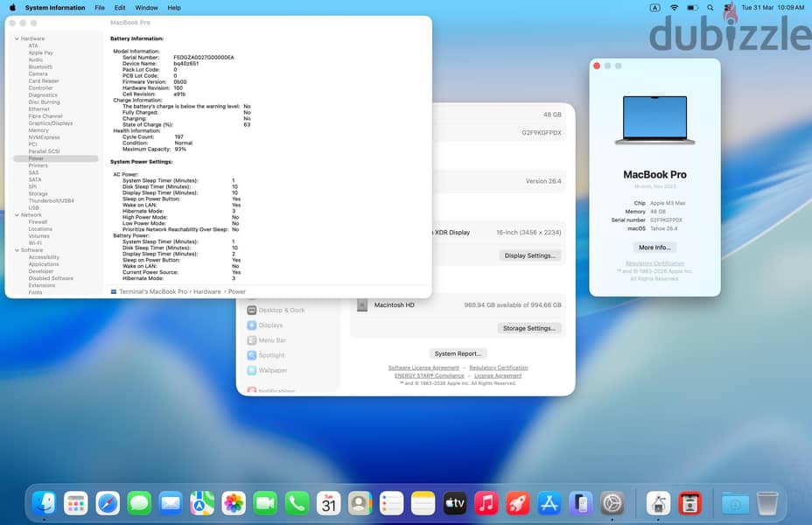Open Calendar showing 31 in the Dock

(328, 503)
